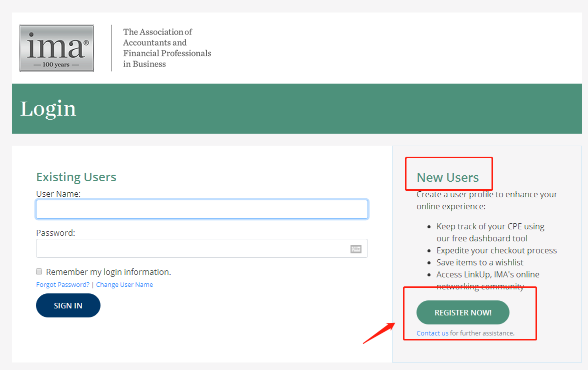
Task: Follow the Change User Name link
Action: (124, 284)
